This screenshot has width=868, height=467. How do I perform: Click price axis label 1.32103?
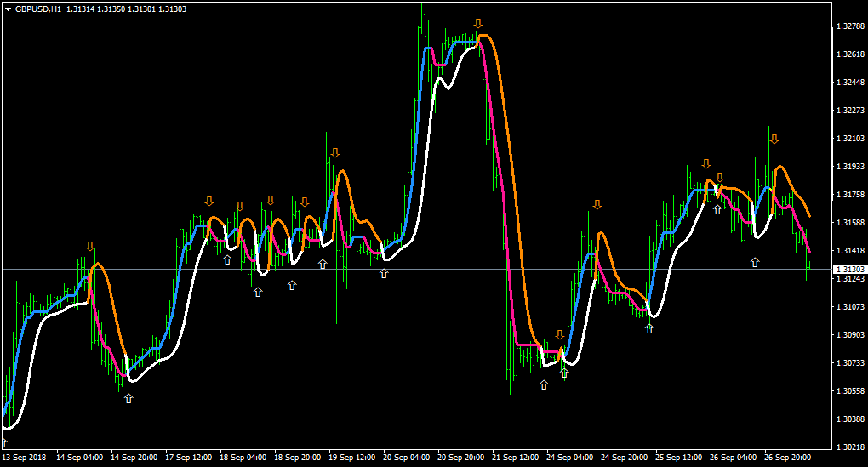[x=851, y=139]
